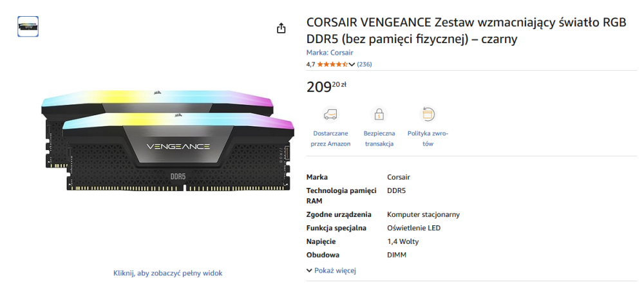Click 'Kliknij, aby zobaczyć pełny widok' link

167,273
